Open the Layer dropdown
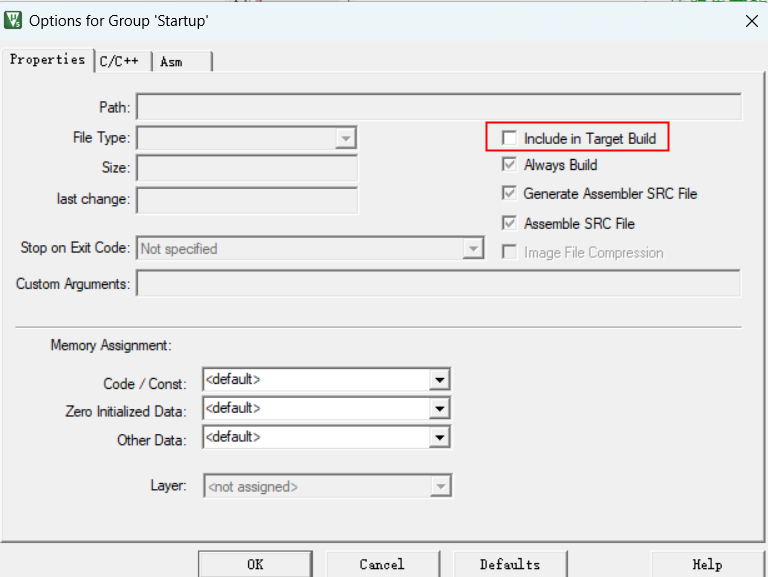768x577 pixels. tap(440, 487)
